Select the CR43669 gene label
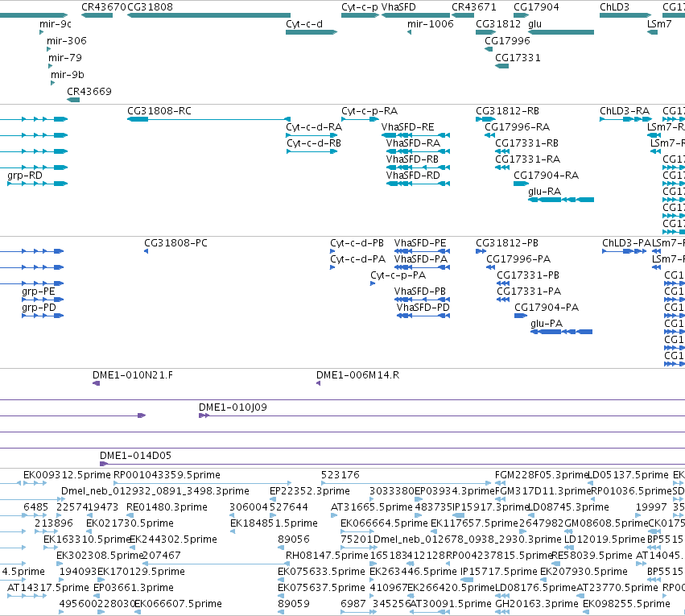Image resolution: width=685 pixels, height=616 pixels. point(89,92)
